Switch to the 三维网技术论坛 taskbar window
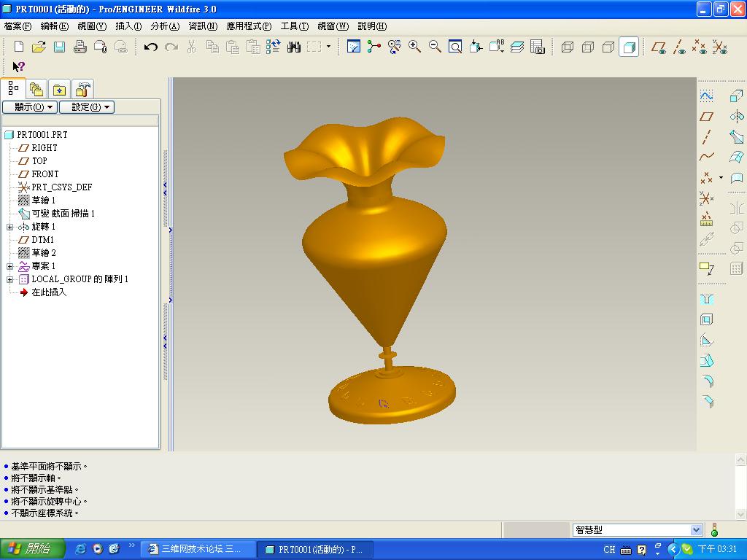The height and width of the screenshot is (560, 747). pyautogui.click(x=198, y=549)
